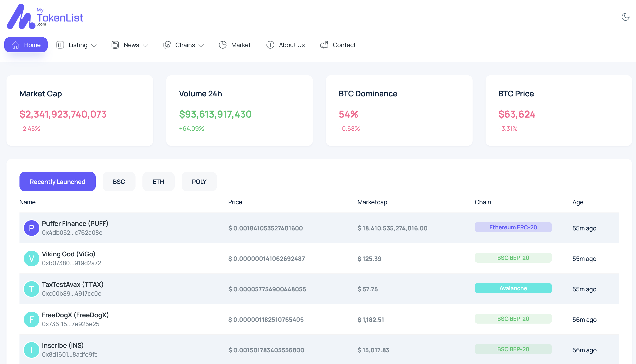Click the News icon

click(x=115, y=45)
